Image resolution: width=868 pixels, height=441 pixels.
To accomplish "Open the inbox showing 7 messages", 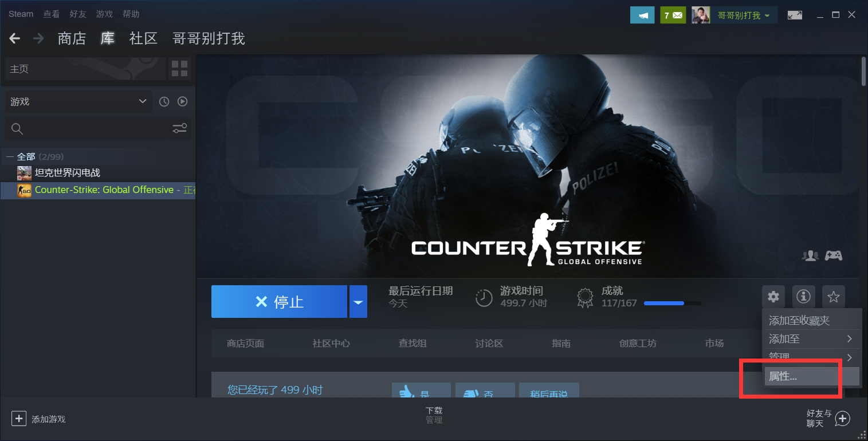I will click(673, 15).
